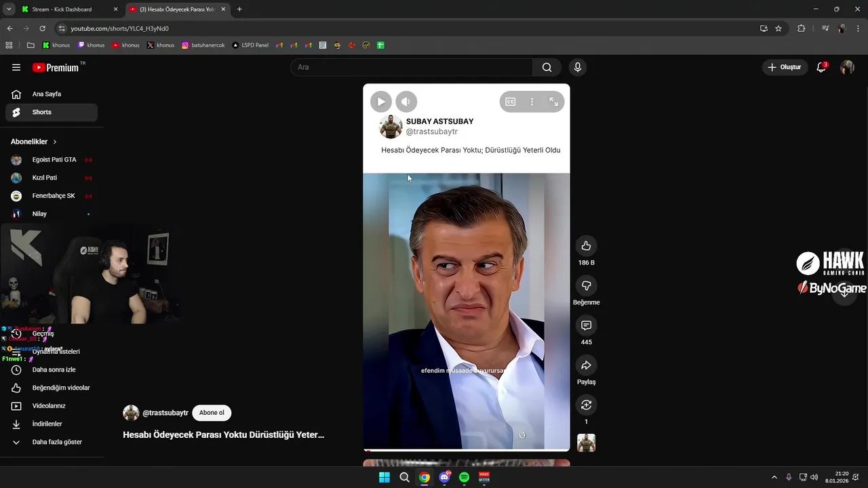Click the magnifier search button
868x488 pixels.
coord(547,67)
